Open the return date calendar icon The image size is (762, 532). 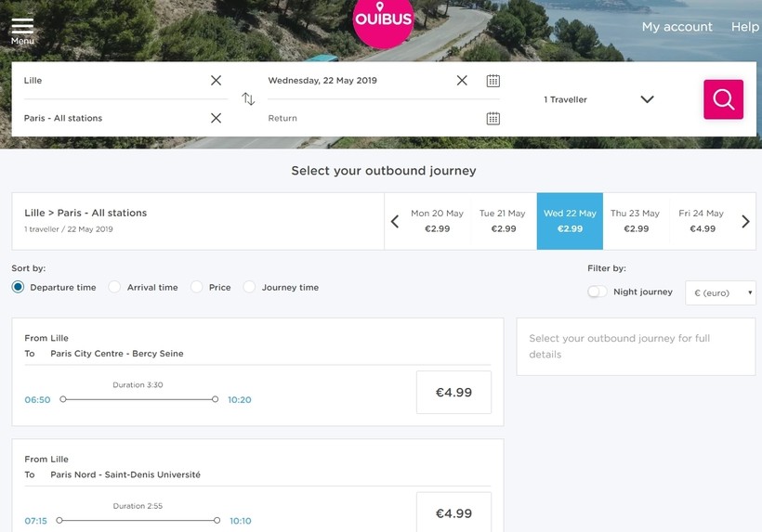click(x=493, y=118)
